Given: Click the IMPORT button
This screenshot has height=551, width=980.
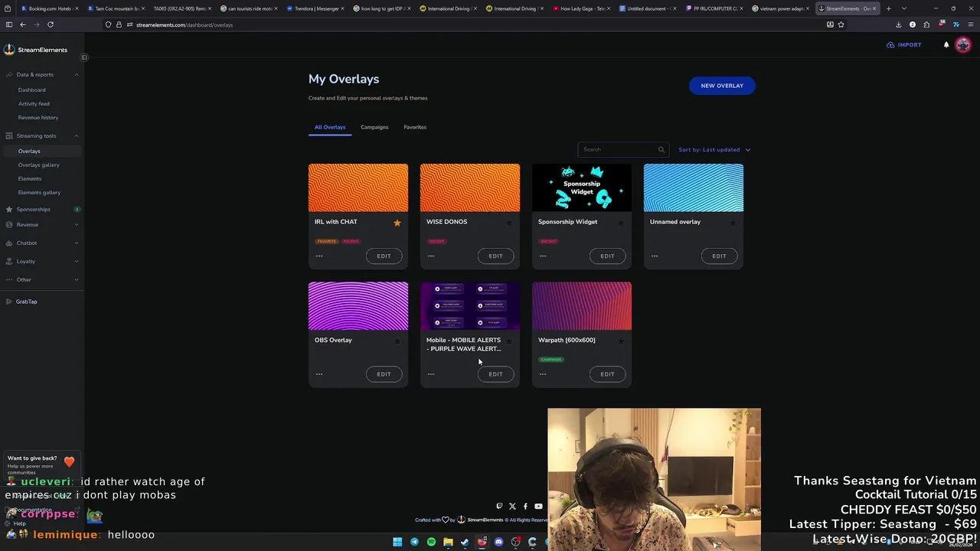Looking at the screenshot, I should [904, 45].
